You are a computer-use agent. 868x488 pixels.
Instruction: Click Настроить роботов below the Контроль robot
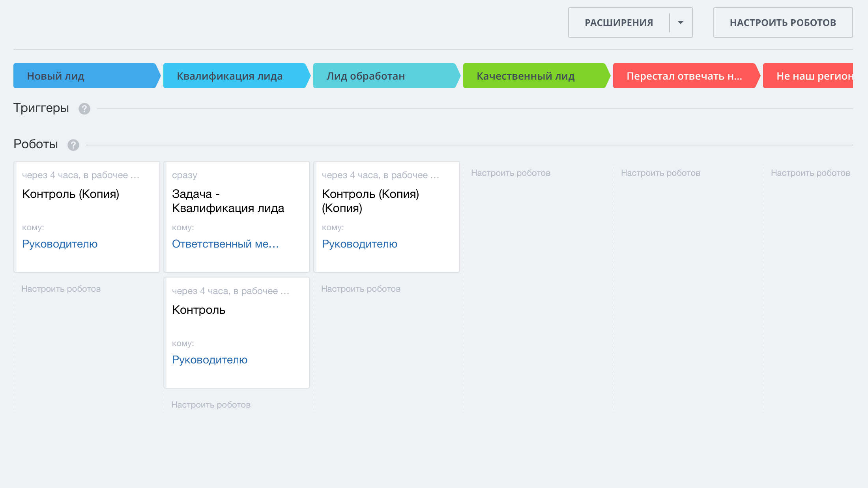(211, 405)
